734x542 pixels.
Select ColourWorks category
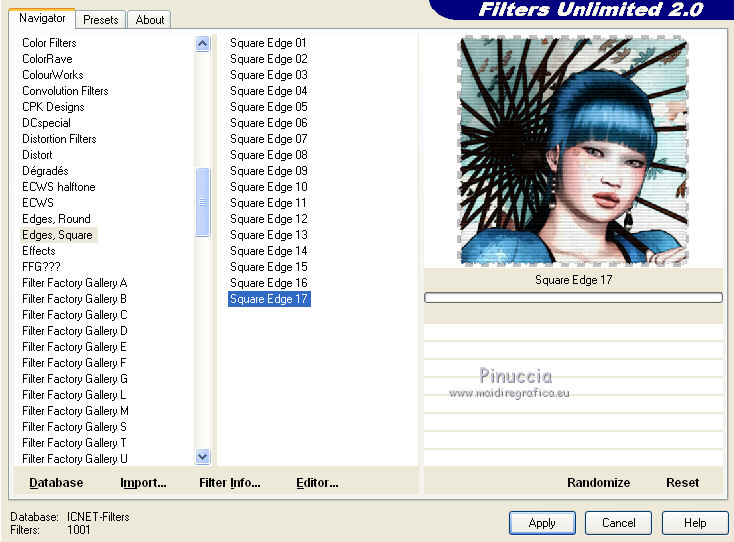53,75
